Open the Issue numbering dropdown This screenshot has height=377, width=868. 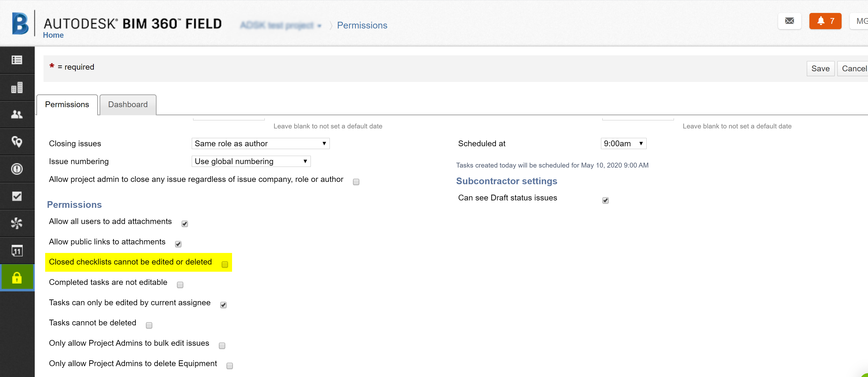click(251, 161)
